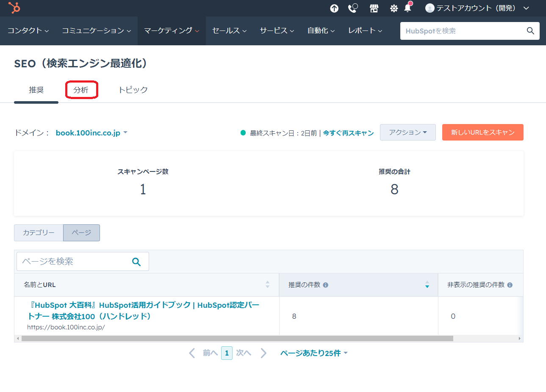Image resolution: width=546 pixels, height=392 pixels.
Task: Select the ページ view toggle
Action: pyautogui.click(x=81, y=233)
